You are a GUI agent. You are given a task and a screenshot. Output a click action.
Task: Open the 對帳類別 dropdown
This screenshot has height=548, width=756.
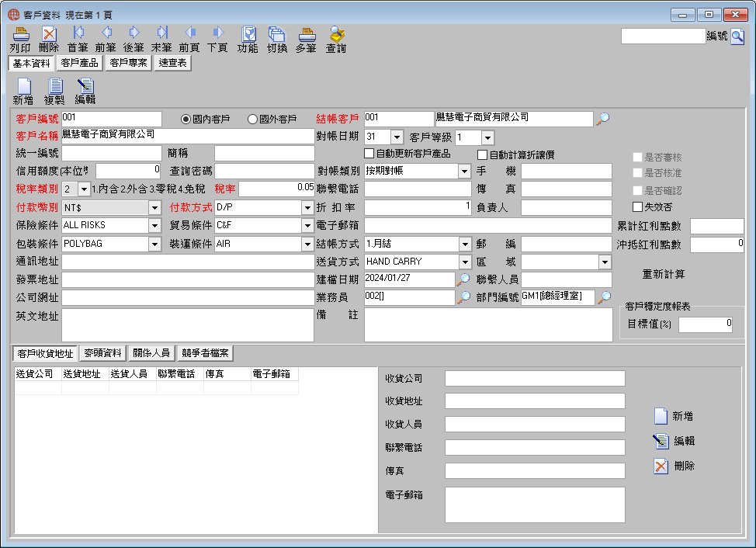pyautogui.click(x=464, y=171)
